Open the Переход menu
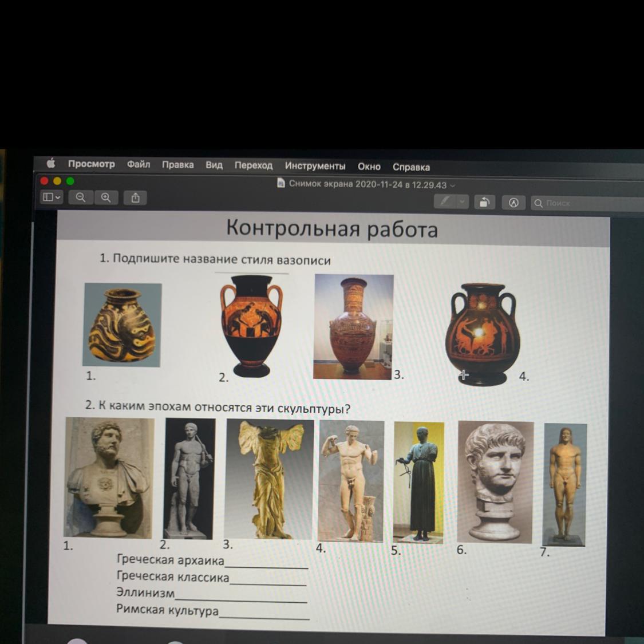 pyautogui.click(x=254, y=165)
